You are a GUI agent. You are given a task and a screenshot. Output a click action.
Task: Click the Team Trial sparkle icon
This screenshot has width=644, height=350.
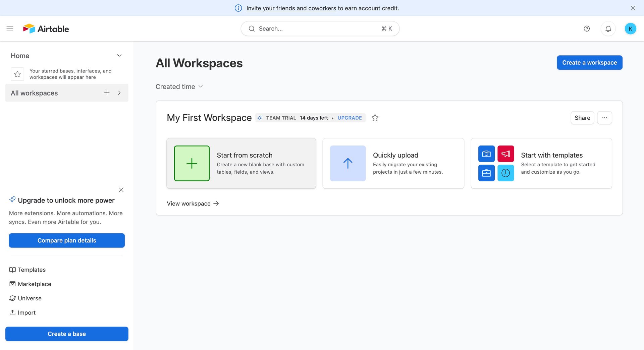pos(260,118)
